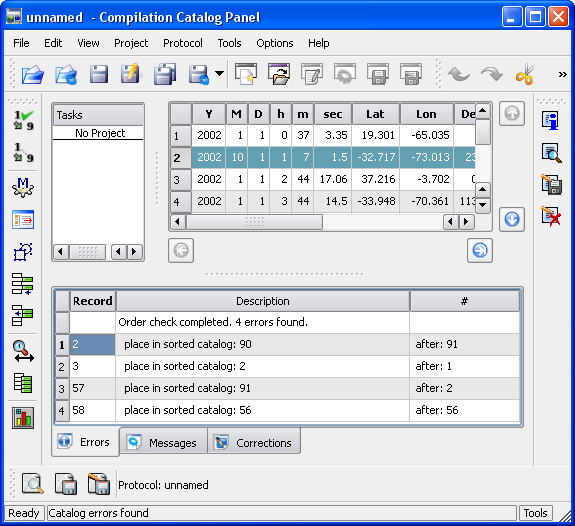Screen dimensions: 575x526
Task: Select error row for record 57
Action: (288, 388)
